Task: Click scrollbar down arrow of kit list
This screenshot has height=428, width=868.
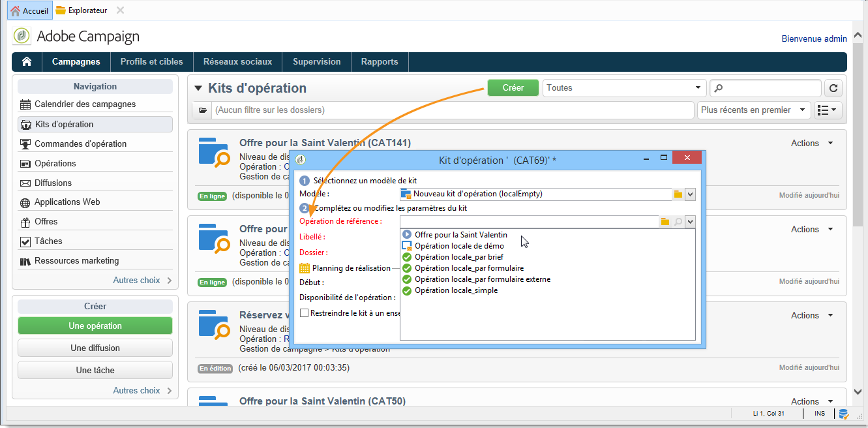Action: coord(858,391)
